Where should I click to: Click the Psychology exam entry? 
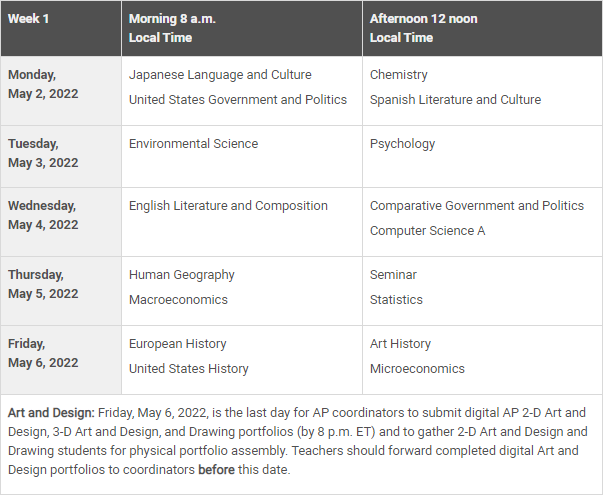(402, 144)
